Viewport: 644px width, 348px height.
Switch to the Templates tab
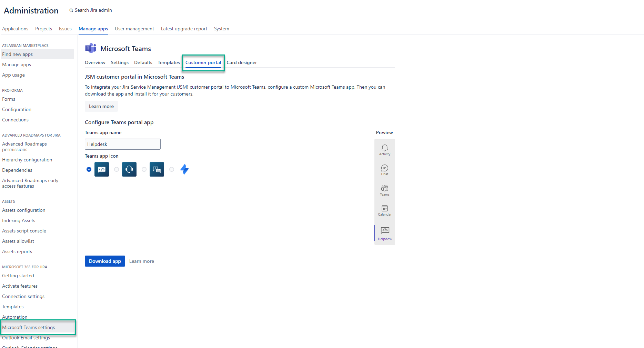click(169, 62)
